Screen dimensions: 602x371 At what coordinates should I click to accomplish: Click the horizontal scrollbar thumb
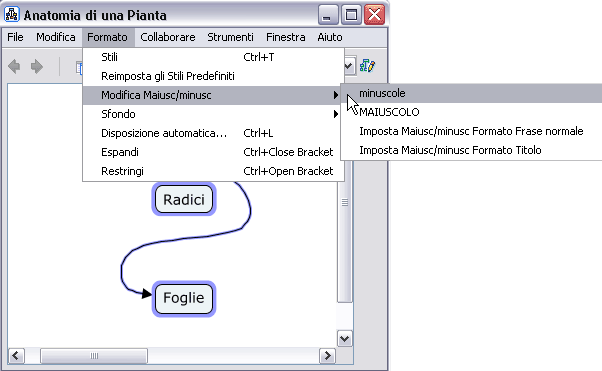(94, 356)
